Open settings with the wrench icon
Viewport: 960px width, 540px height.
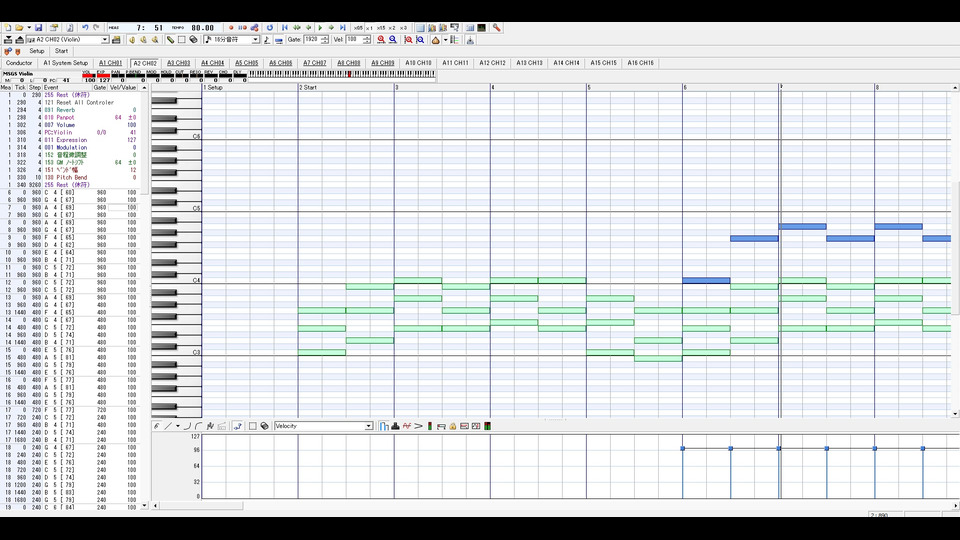497,28
